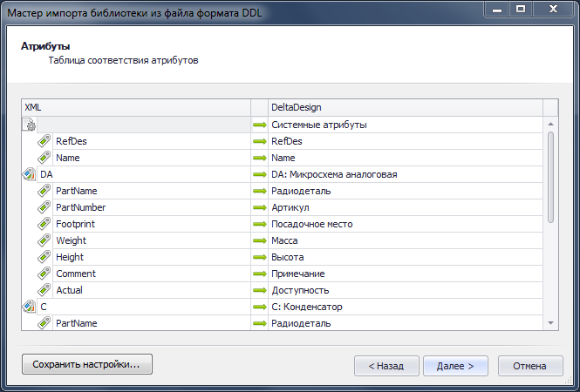This screenshot has width=580, height=392.
Task: Click the tag icon beside Actual
Action: (44, 290)
